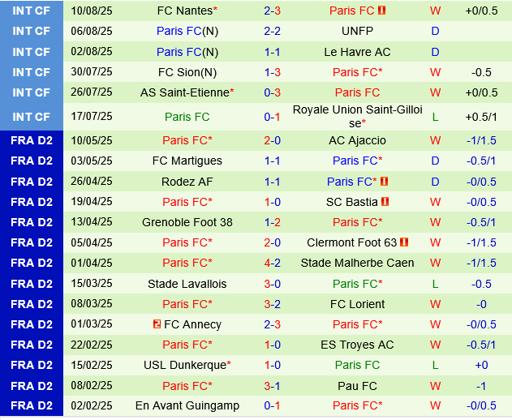512x420 pixels.
Task: Click red card icon in the FC Nantes row
Action: pyautogui.click(x=382, y=11)
